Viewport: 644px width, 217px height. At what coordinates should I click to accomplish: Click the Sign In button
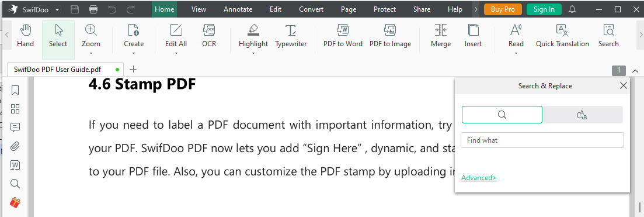(544, 9)
